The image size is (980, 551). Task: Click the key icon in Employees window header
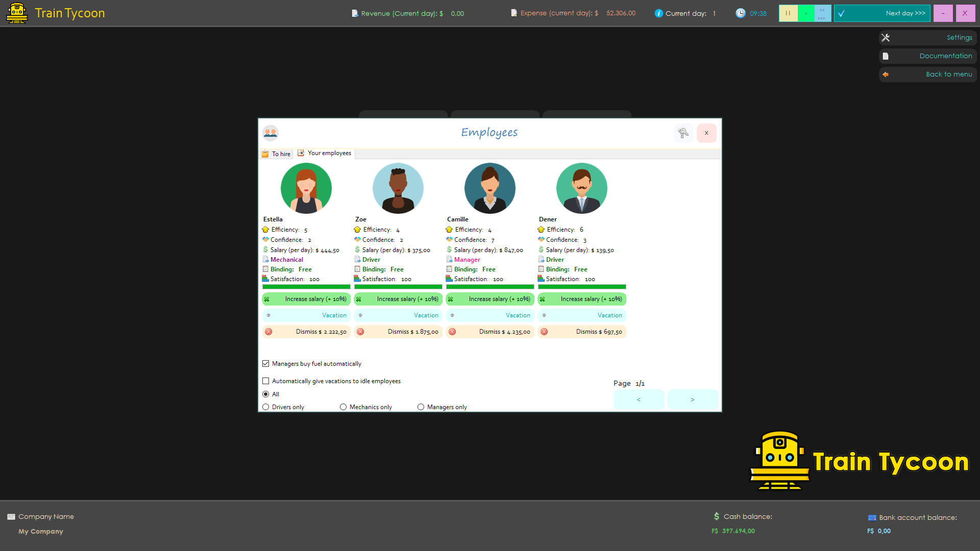point(683,133)
